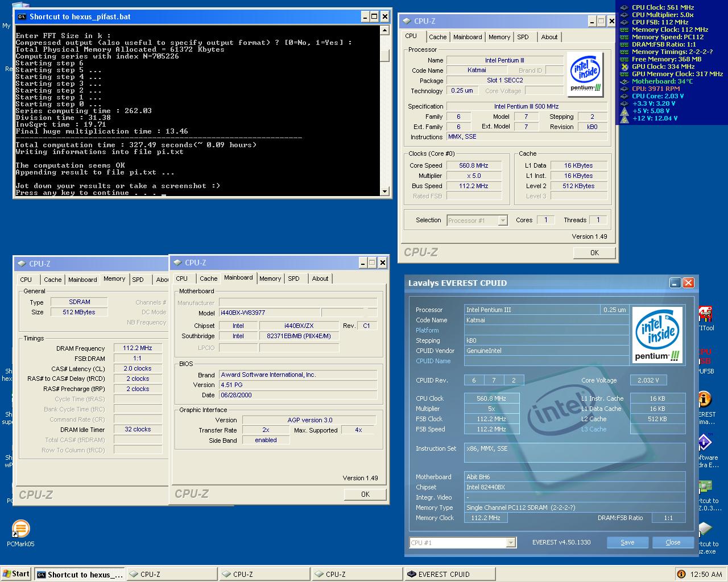This screenshot has height=582, width=728.
Task: Open the SiSoftware Sandra desktop icon
Action: (705, 442)
